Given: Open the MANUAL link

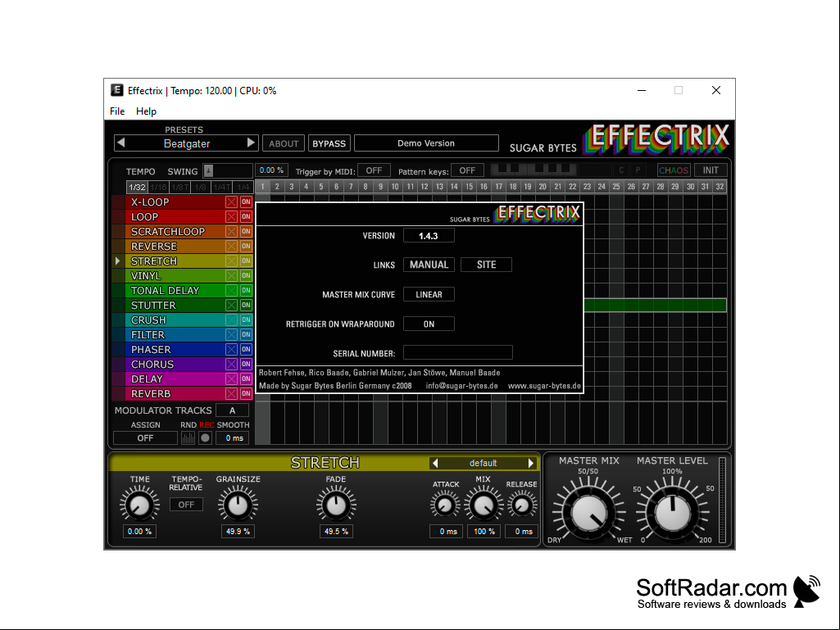Looking at the screenshot, I should pyautogui.click(x=429, y=265).
